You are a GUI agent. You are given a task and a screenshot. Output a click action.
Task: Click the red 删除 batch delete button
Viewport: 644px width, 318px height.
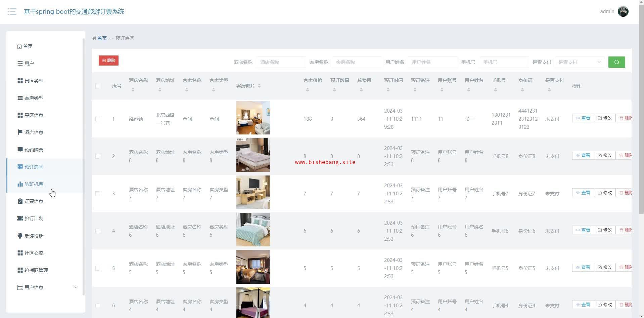pyautogui.click(x=108, y=61)
